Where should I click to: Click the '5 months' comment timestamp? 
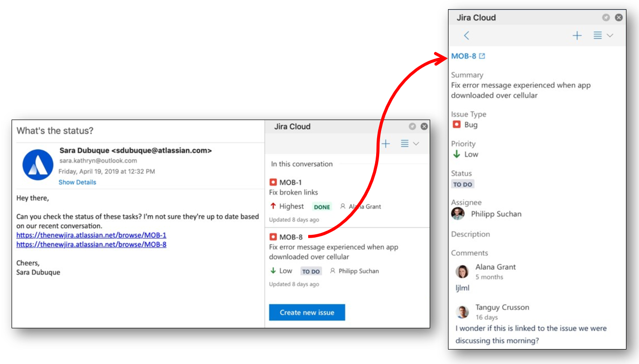pos(489,277)
